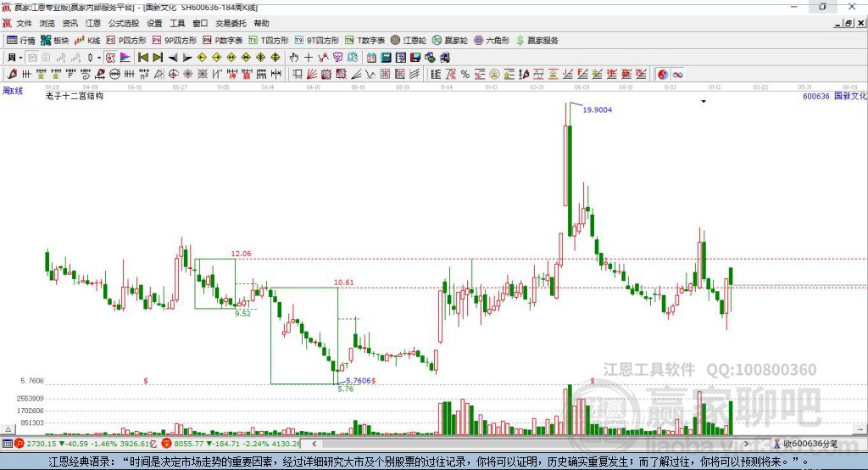Screen dimensions: 868x470
Task: Toggle the colorful bar chart icon
Action: [125, 58]
